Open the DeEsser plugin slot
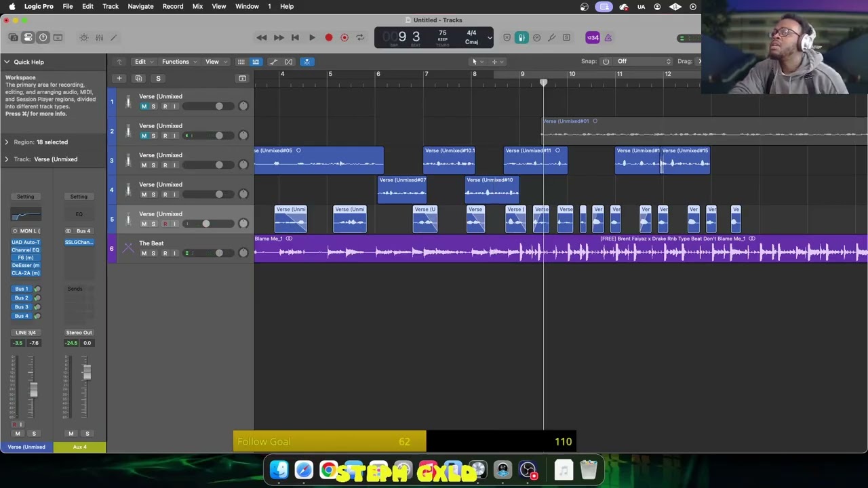This screenshot has width=868, height=488. point(26,265)
